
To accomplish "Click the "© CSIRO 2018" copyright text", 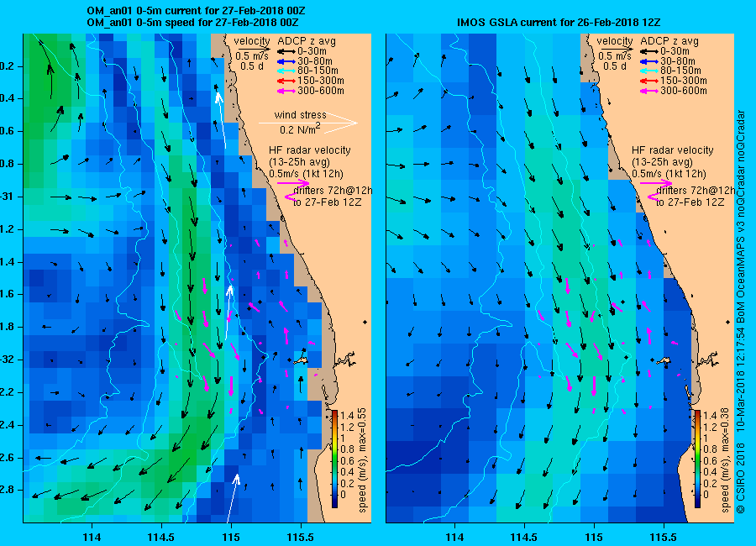I will tap(741, 479).
